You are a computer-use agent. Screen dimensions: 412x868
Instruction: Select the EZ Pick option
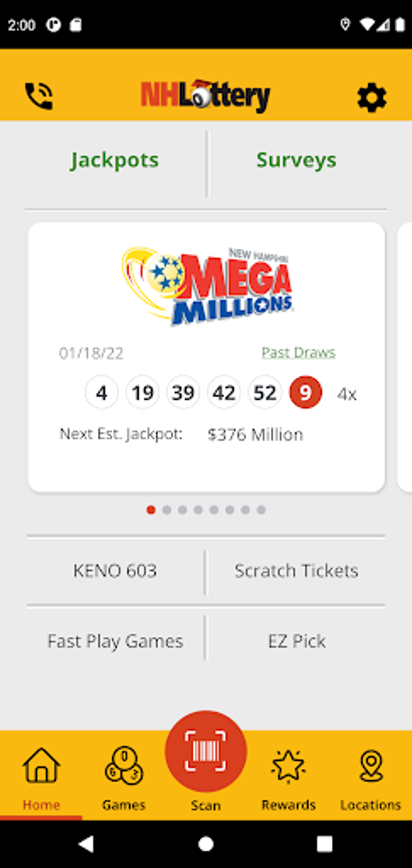pyautogui.click(x=297, y=641)
